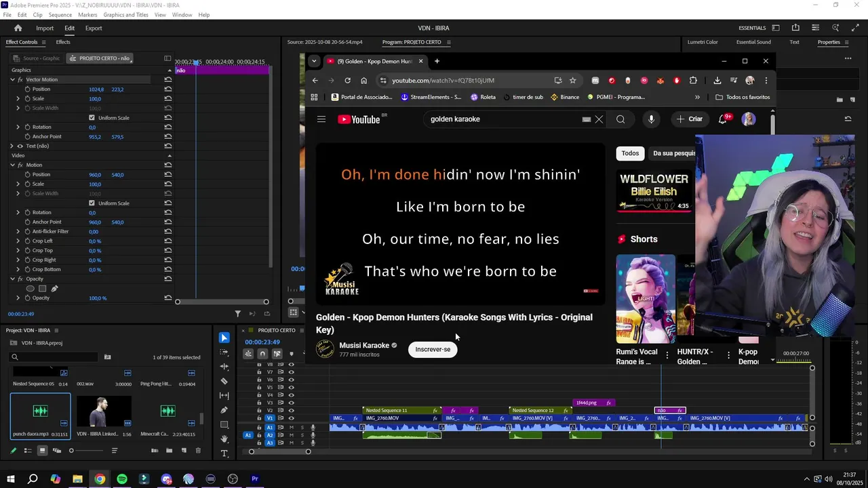Click the Binance bookmark
This screenshot has height=488, width=868.
coord(564,98)
